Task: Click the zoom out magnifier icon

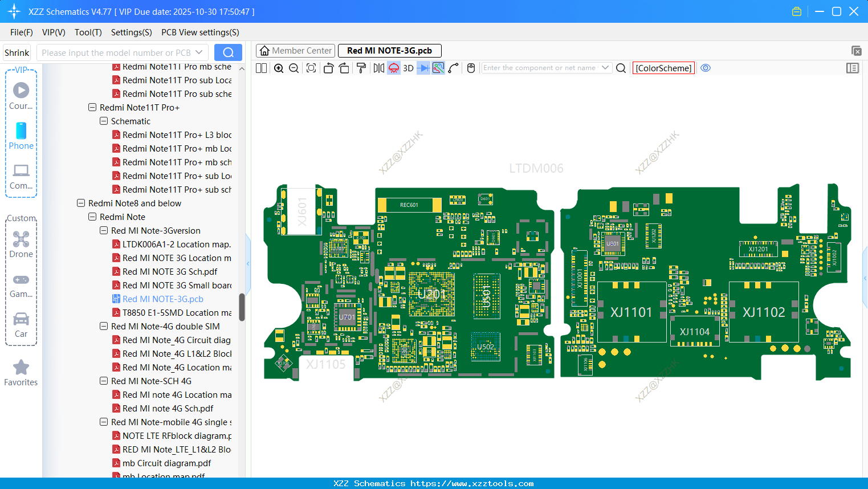Action: point(294,68)
